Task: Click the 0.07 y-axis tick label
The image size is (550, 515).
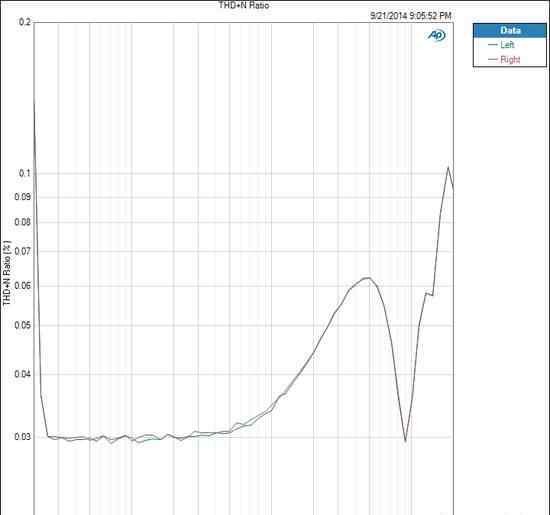Action: click(23, 251)
